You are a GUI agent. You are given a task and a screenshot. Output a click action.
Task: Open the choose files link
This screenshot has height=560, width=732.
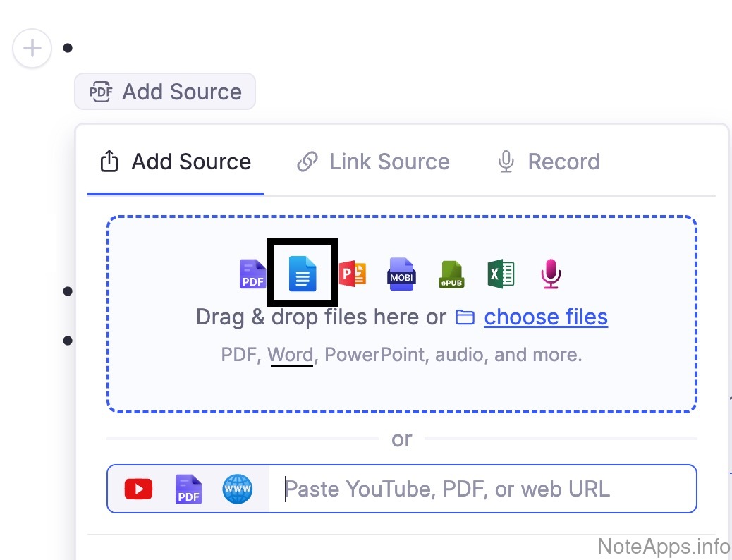tap(545, 317)
